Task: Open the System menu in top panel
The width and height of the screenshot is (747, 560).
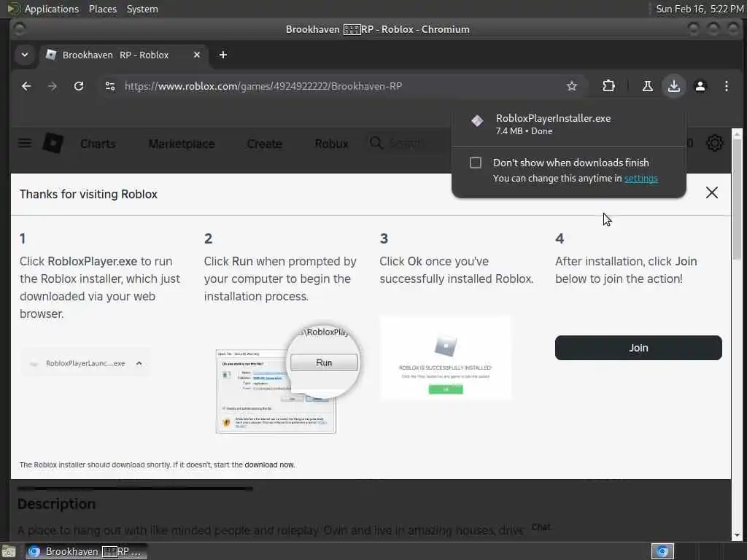Action: 142,9
